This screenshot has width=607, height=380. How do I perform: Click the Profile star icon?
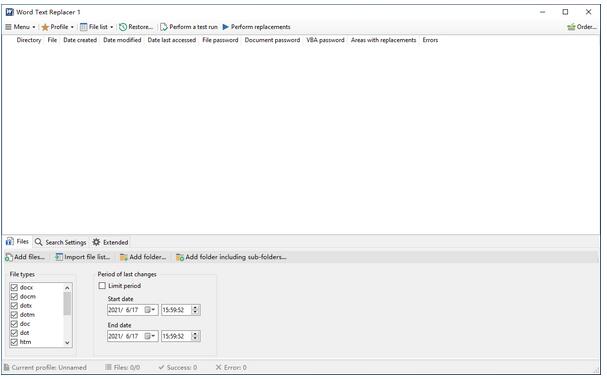45,27
